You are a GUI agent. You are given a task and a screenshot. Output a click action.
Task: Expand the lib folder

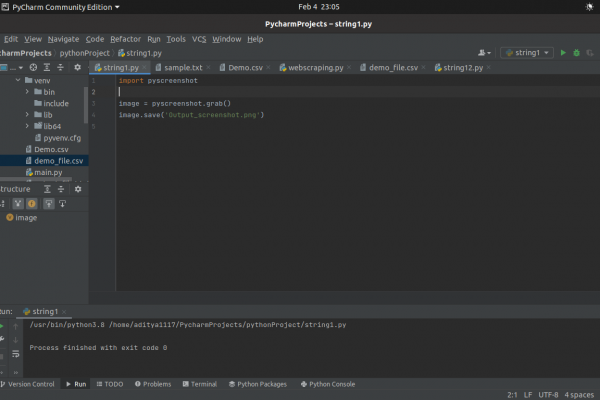(x=27, y=115)
